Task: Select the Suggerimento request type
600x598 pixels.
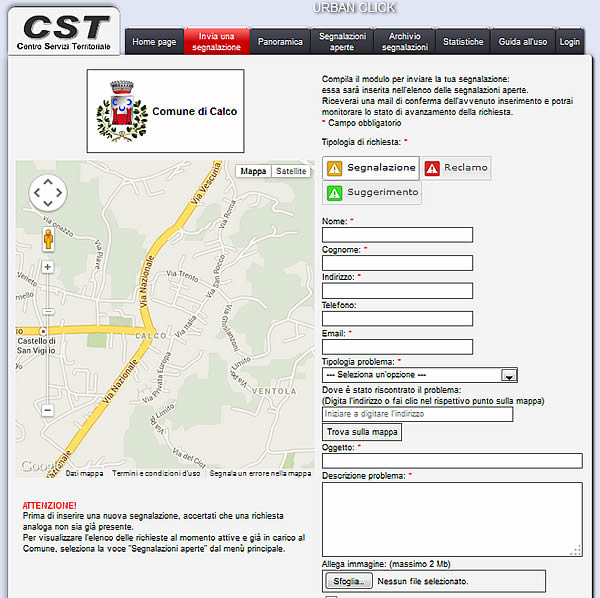Action: click(x=372, y=192)
